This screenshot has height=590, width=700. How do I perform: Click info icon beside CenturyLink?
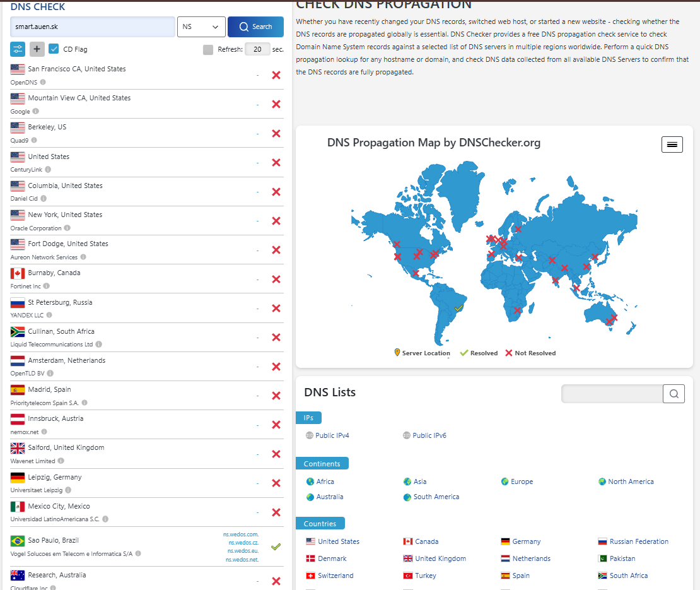click(x=48, y=170)
